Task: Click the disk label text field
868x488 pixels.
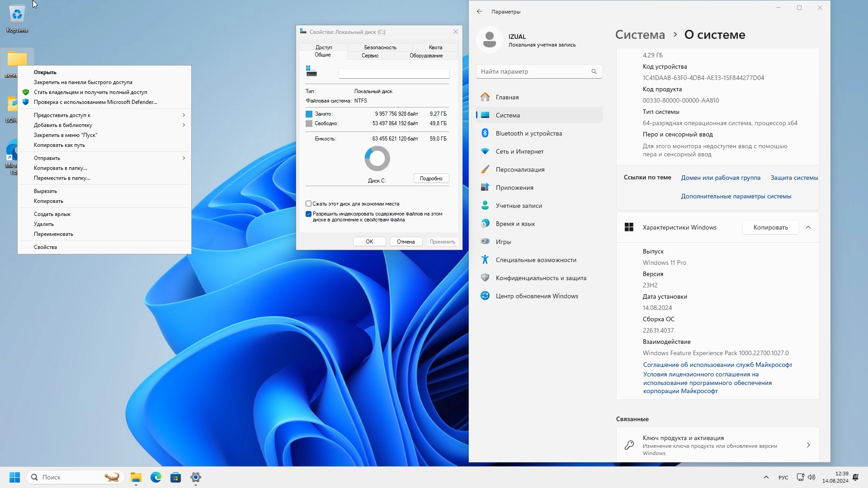Action: (394, 73)
